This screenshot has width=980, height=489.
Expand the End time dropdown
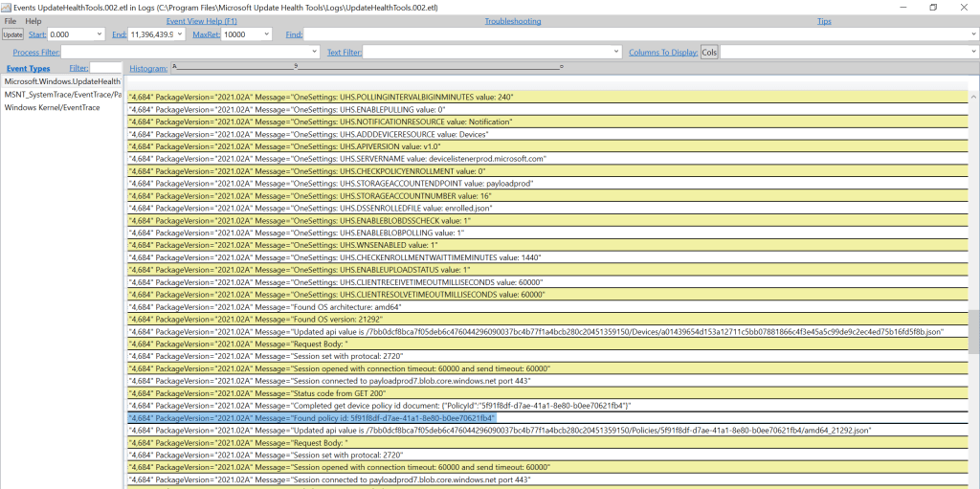(179, 34)
